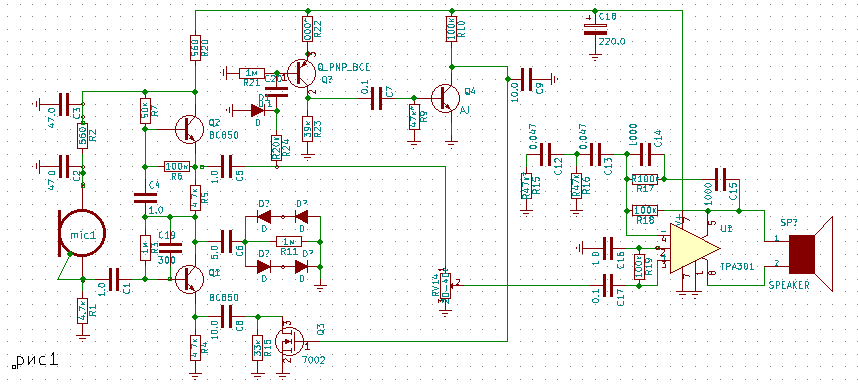Click the Q4 NPN transistor symbol
Image resolution: width=858 pixels, height=389 pixels.
click(447, 99)
